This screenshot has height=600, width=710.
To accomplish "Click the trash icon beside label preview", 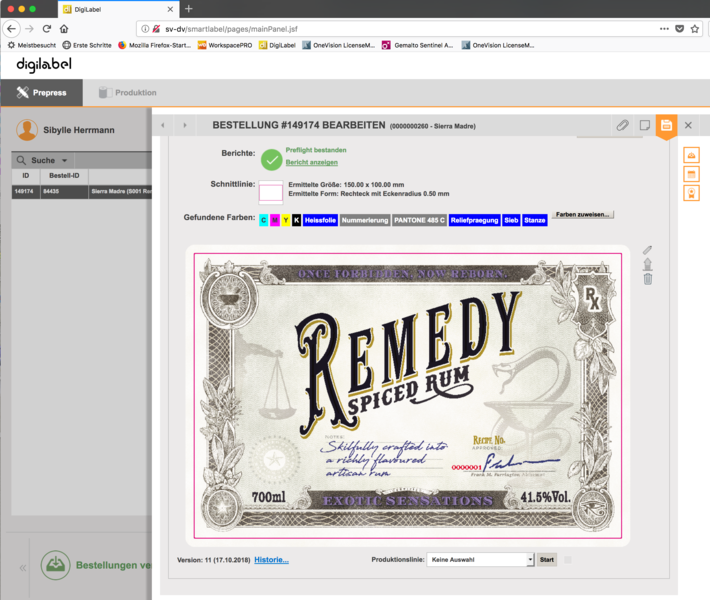I will click(647, 278).
